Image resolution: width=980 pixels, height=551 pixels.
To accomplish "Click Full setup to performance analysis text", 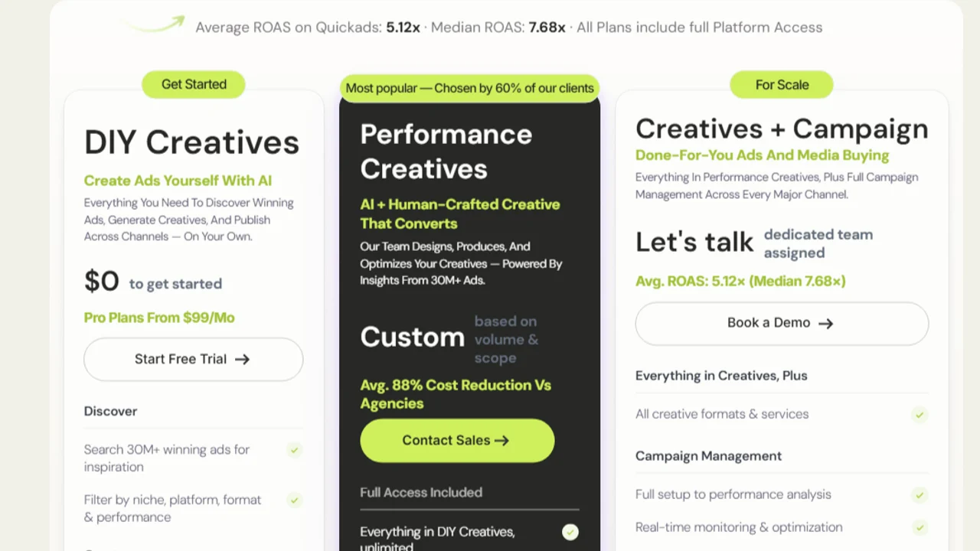I will 733,494.
